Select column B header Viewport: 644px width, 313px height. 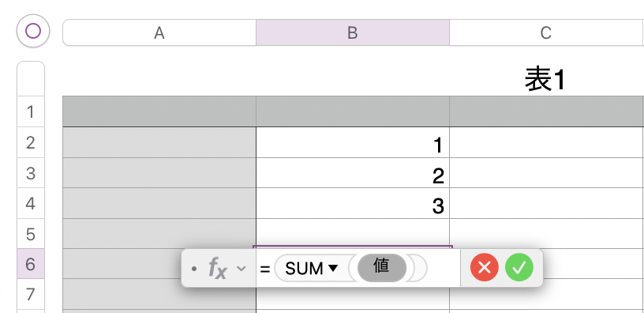[353, 32]
